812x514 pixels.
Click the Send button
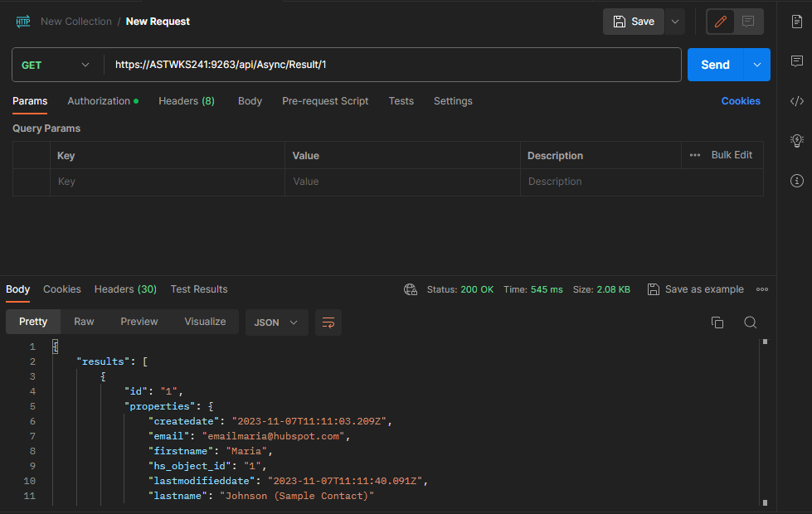[715, 65]
